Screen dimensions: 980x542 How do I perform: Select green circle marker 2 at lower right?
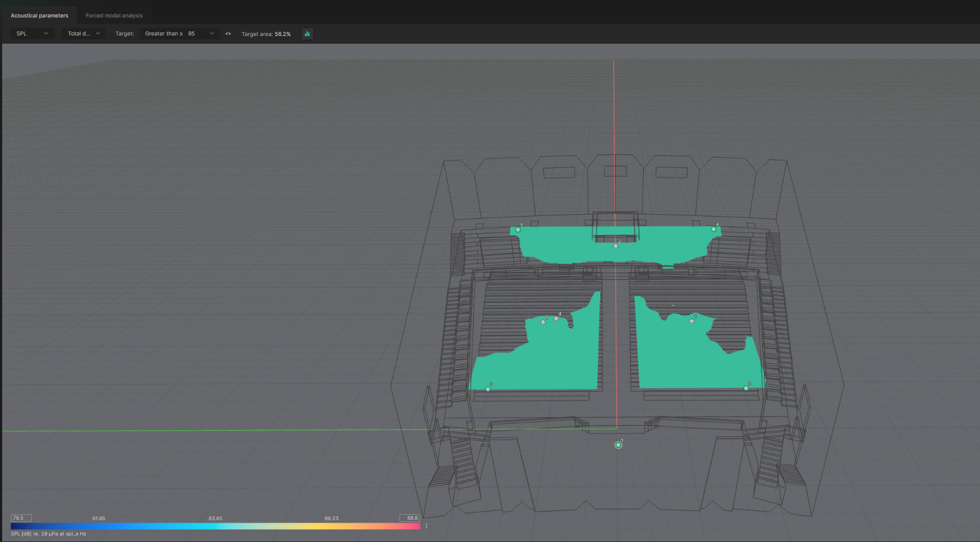click(x=746, y=388)
